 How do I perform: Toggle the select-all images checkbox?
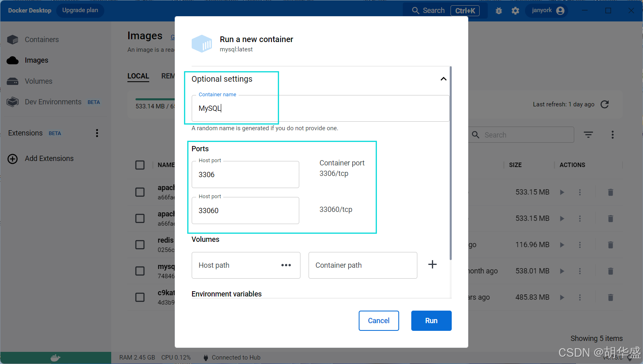coord(140,165)
